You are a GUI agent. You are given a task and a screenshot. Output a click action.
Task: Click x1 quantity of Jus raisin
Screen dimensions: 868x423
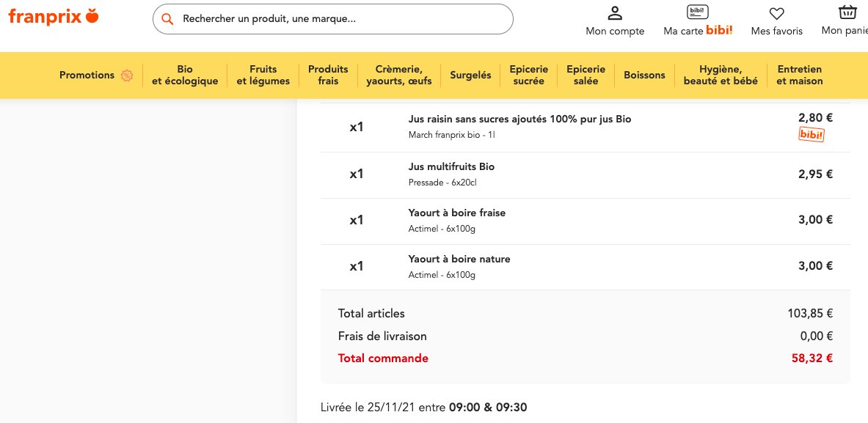[357, 127]
